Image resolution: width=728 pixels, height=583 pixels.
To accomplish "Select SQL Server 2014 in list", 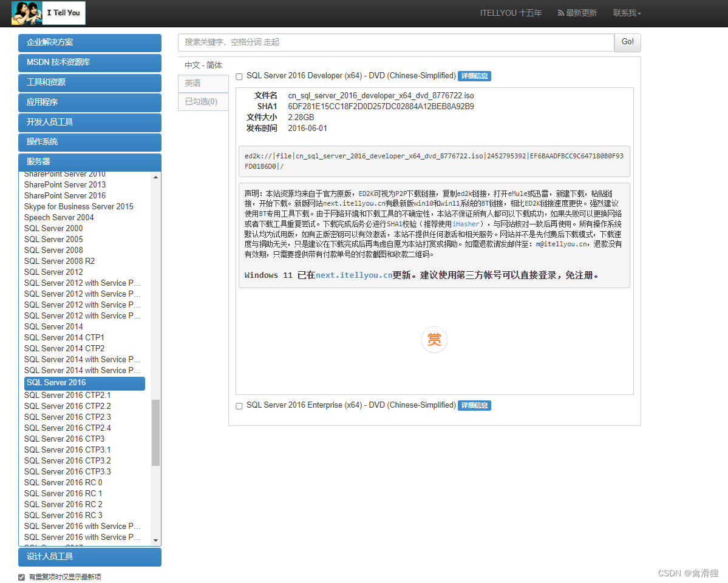I will [x=53, y=327].
